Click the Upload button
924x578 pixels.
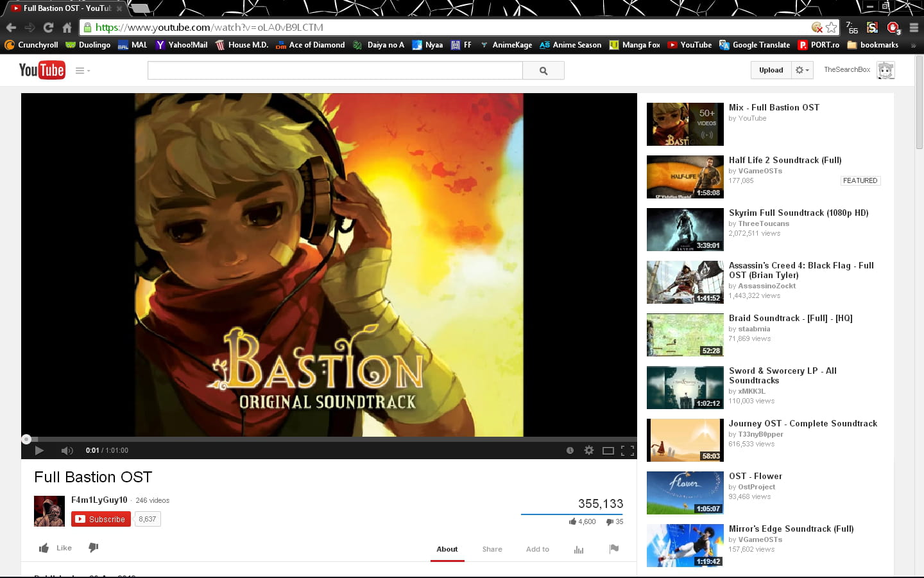[771, 70]
